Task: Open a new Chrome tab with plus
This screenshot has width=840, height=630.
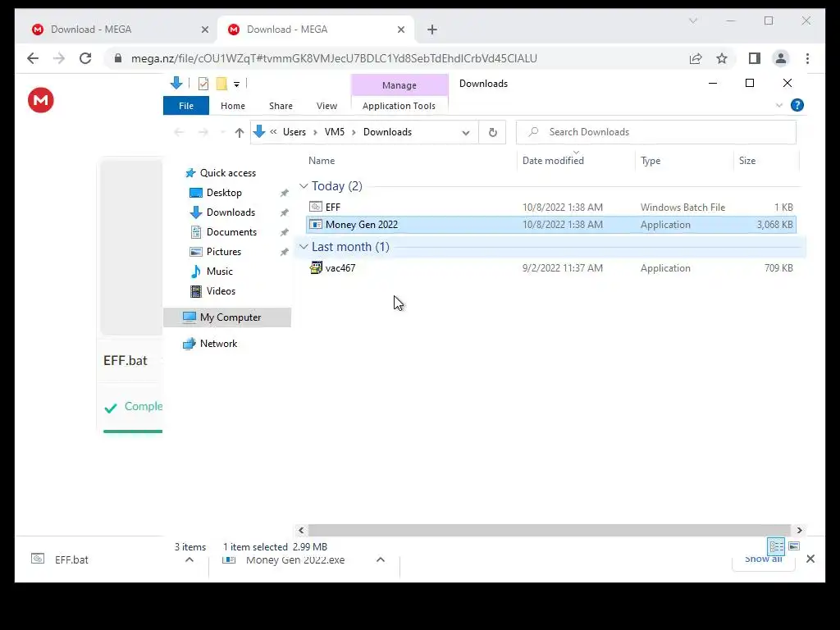Action: (x=432, y=30)
